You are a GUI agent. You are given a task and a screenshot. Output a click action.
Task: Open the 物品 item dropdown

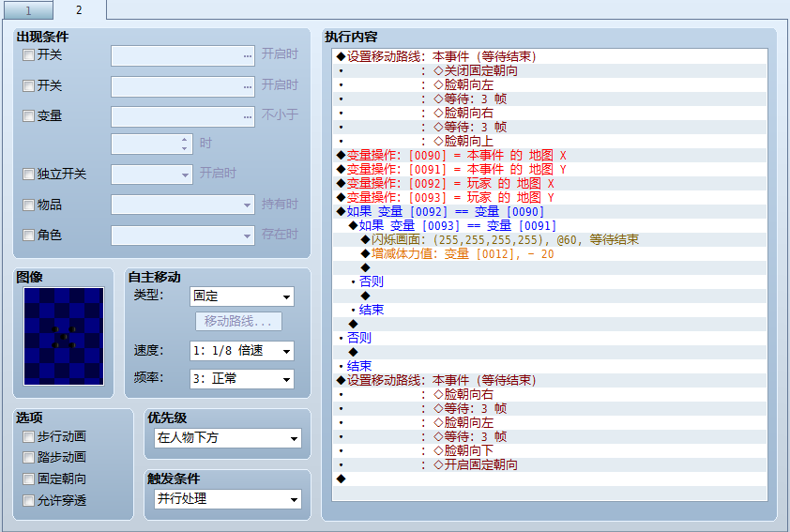183,205
